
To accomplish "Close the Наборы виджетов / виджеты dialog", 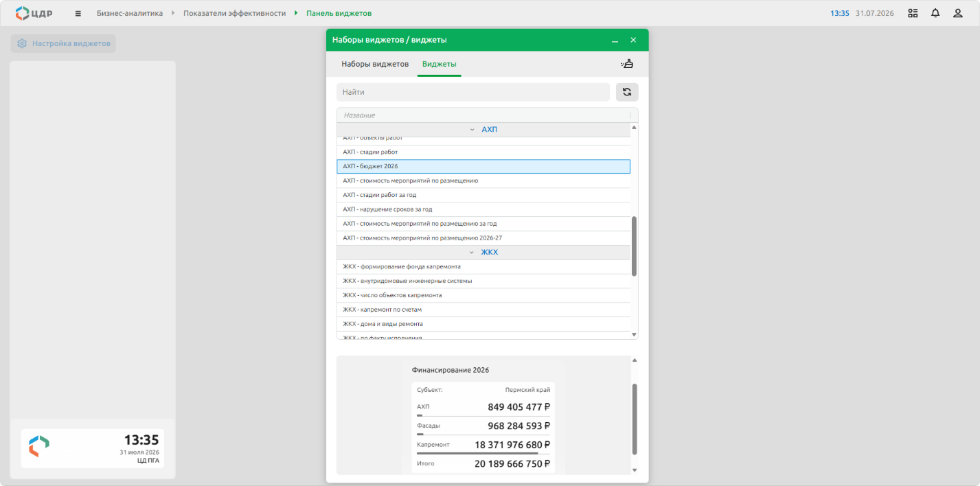I will [633, 40].
